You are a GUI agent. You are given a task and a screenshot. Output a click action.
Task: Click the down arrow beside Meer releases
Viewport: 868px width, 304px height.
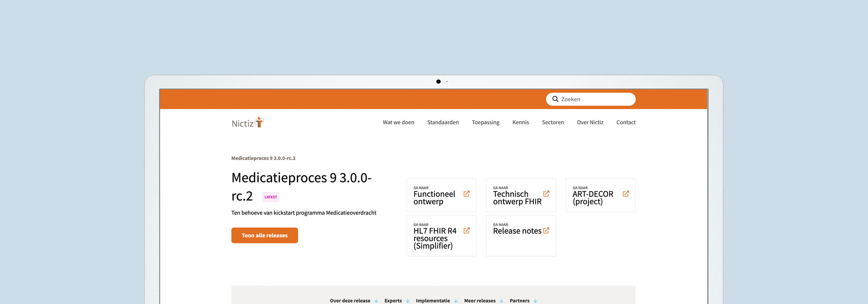click(x=501, y=301)
